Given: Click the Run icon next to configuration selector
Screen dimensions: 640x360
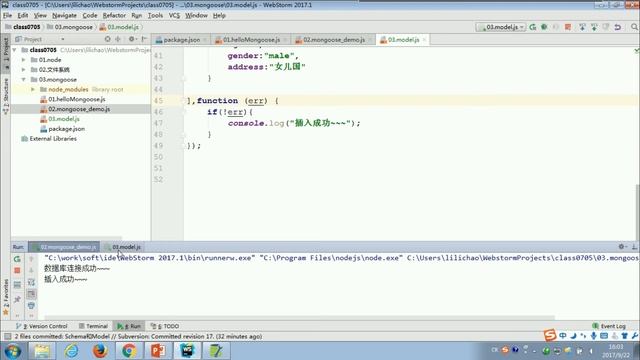Looking at the screenshot, I should tap(533, 27).
